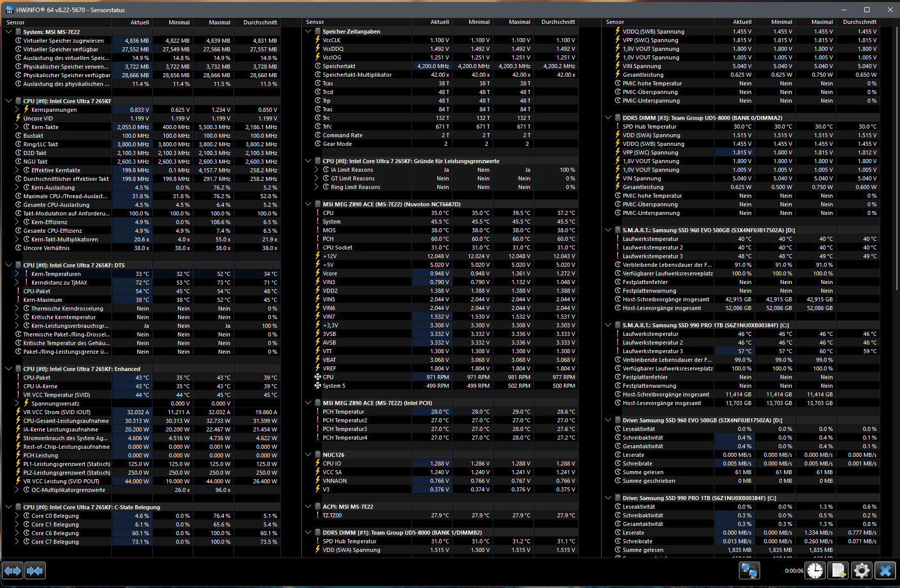
Task: Click the lightning icon beside +12V
Action: (318, 256)
